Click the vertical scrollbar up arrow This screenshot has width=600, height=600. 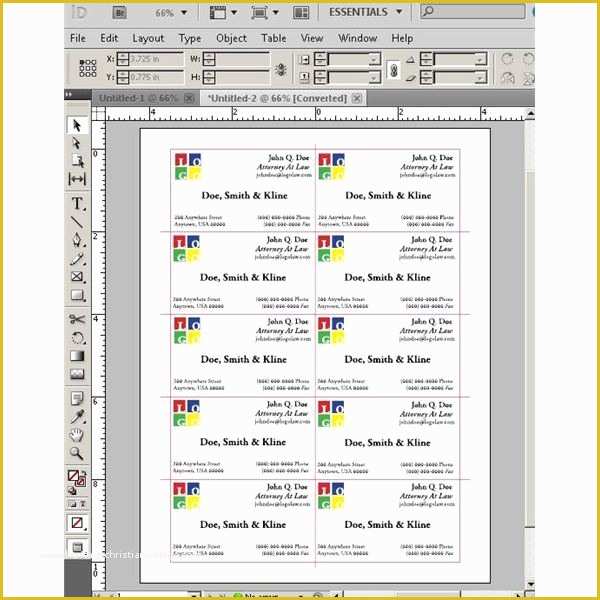(530, 114)
